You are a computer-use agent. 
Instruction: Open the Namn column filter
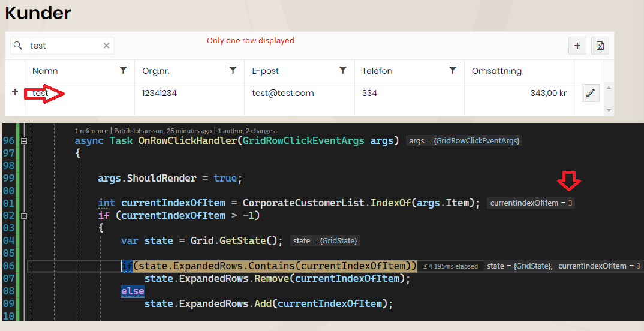coord(124,71)
